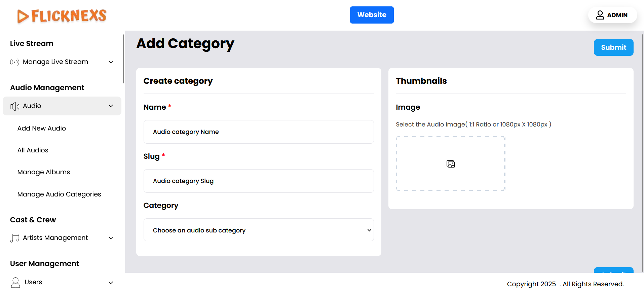This screenshot has width=644, height=293.
Task: Click the admin profile icon
Action: (600, 15)
